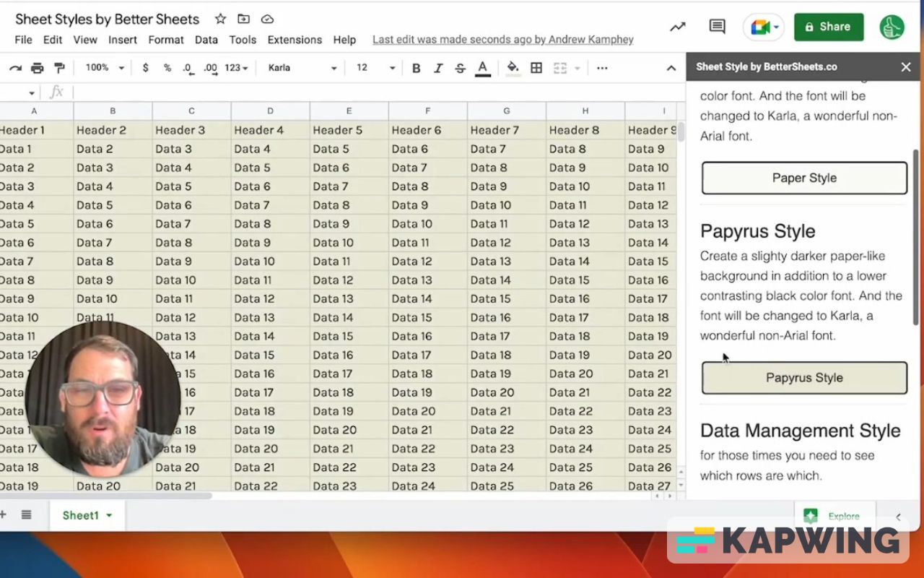Open the File menu
Screen dimensions: 924x578
pyautogui.click(x=23, y=40)
